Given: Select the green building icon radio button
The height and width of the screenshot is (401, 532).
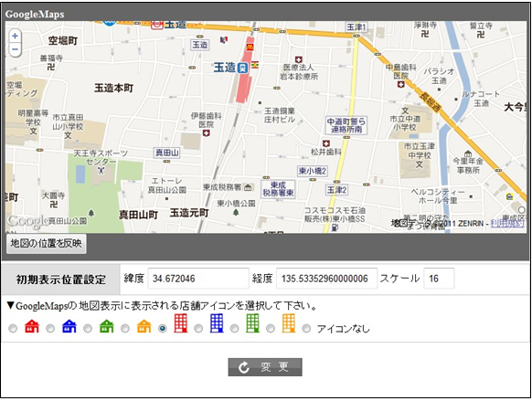Looking at the screenshot, I should tap(234, 329).
